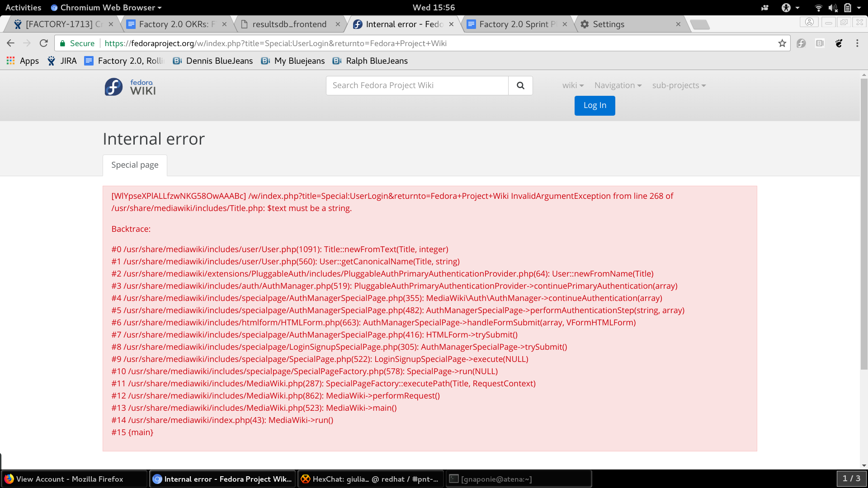This screenshot has height=488, width=868.
Task: Open the Dennis BlueJeans bookmark
Action: tap(213, 61)
